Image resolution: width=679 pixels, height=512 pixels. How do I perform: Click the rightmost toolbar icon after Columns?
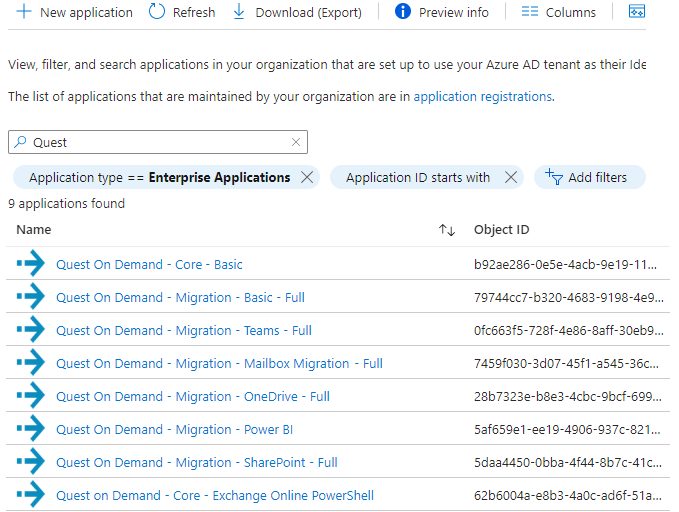(636, 12)
